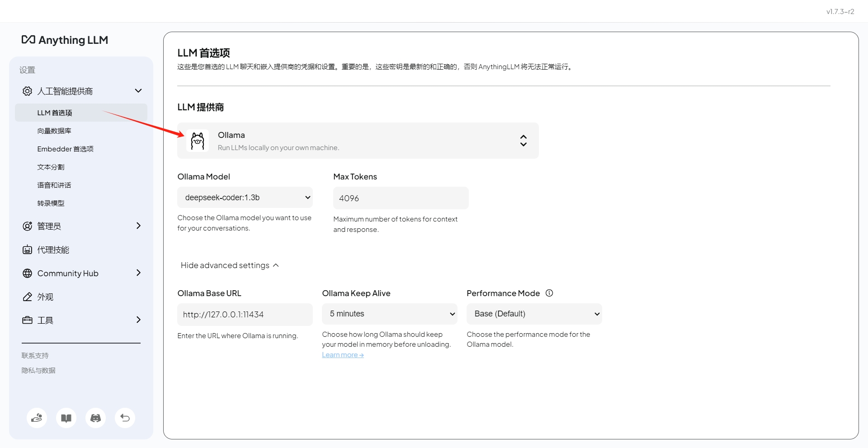Click 'Run LLMs locally on your own machine.' text
This screenshot has height=448, width=868.
278,148
